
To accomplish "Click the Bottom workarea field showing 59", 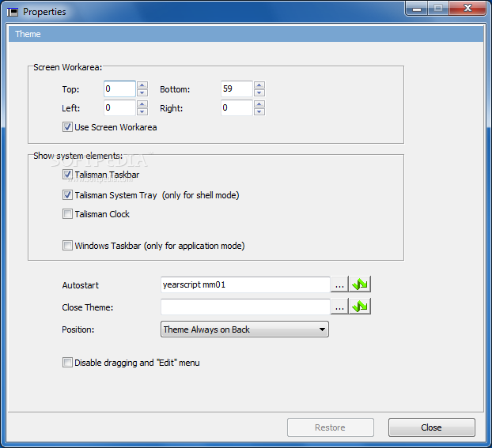I will [x=237, y=88].
